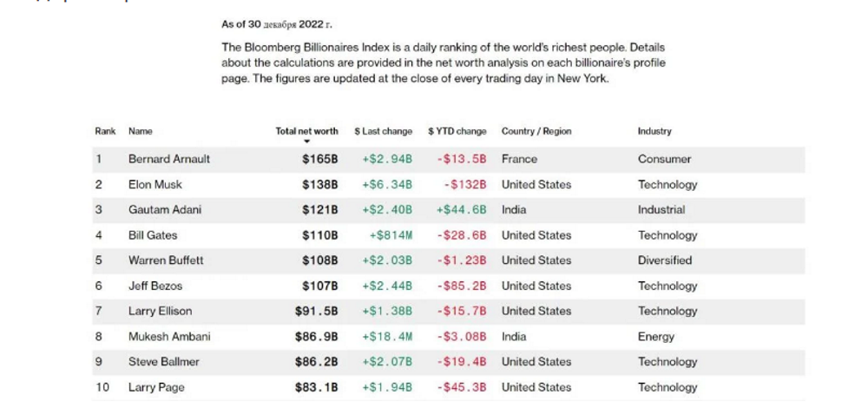Click Elon Musk's -$132B YTD change value
This screenshot has height=415, width=868.
click(466, 184)
